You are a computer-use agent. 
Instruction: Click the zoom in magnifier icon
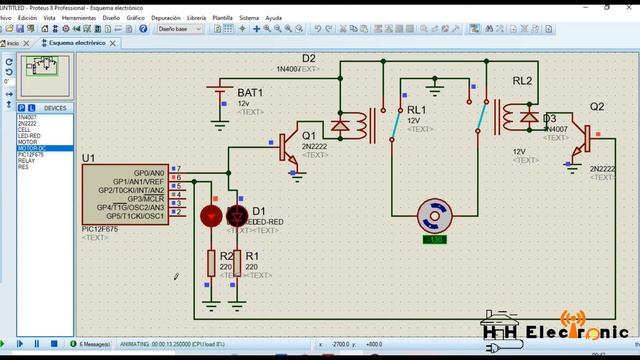point(267,29)
